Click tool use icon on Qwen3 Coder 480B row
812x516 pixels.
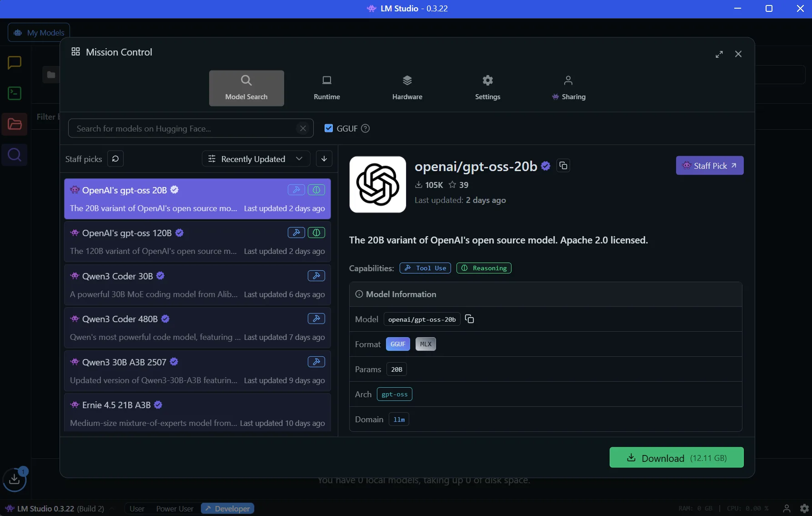click(316, 319)
